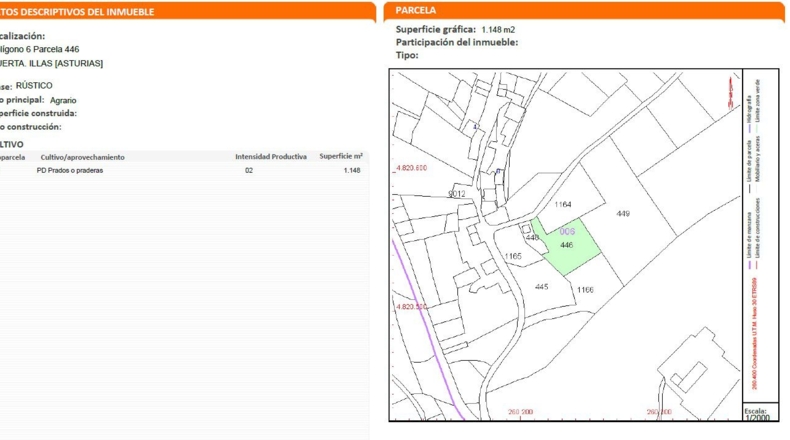Click the 4.820.600 coordinate label

(x=411, y=168)
